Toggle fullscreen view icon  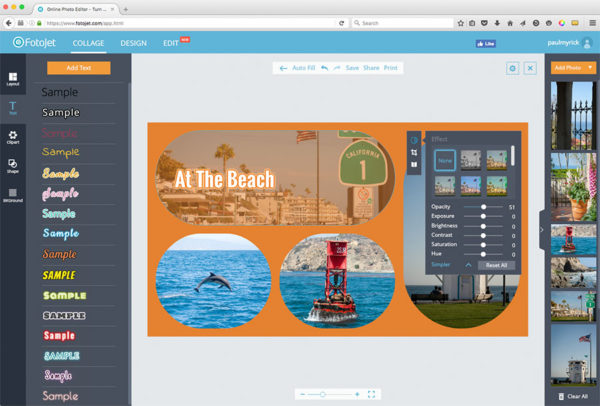click(371, 394)
